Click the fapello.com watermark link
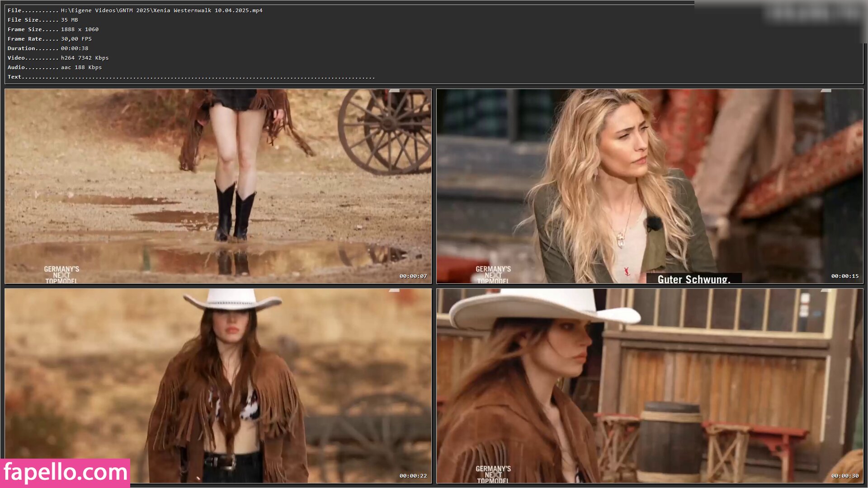868x488 pixels. [x=65, y=473]
